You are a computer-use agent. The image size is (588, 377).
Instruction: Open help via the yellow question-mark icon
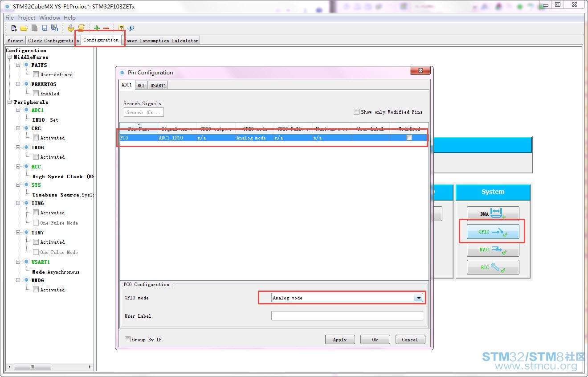[121, 28]
